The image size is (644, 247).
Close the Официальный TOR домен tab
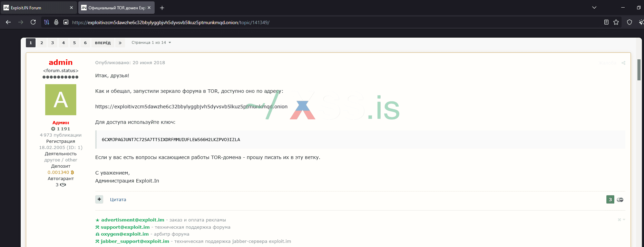point(149,8)
